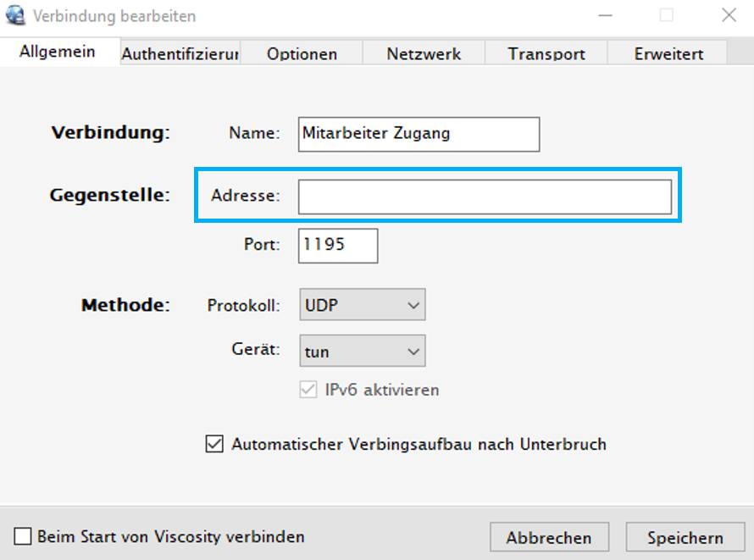Close the Verbindung bearbeiten window
This screenshot has width=754, height=560.
pyautogui.click(x=729, y=15)
